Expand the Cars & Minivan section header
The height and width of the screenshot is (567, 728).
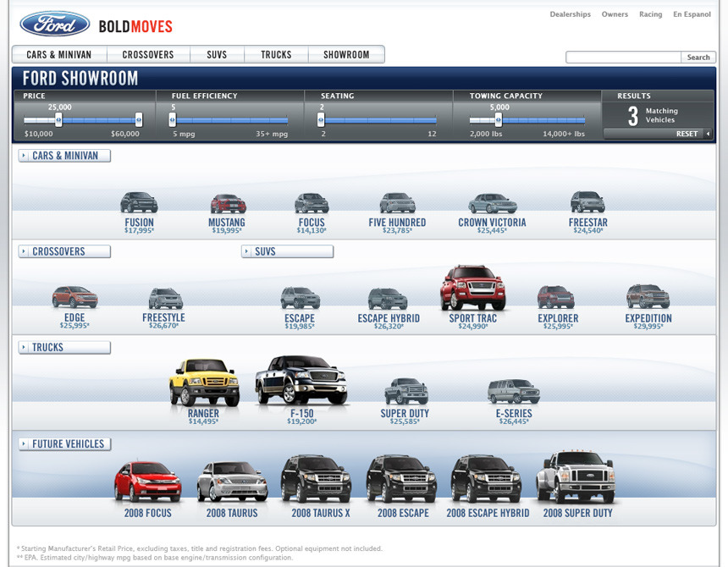(64, 156)
